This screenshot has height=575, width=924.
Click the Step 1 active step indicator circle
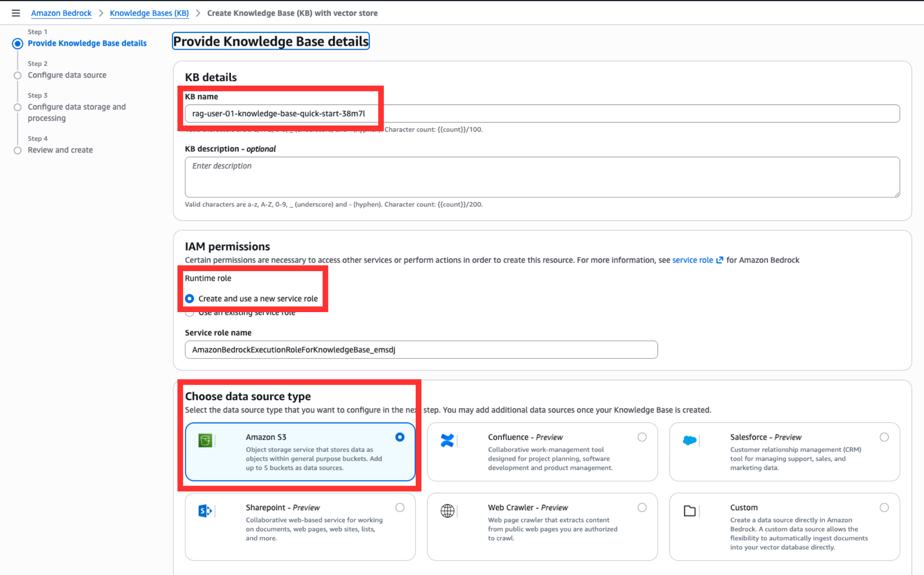18,43
